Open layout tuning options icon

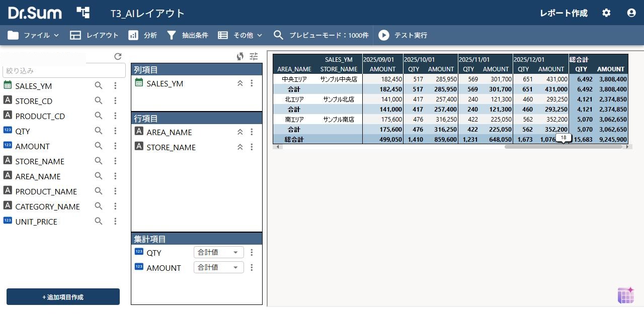[x=254, y=57]
